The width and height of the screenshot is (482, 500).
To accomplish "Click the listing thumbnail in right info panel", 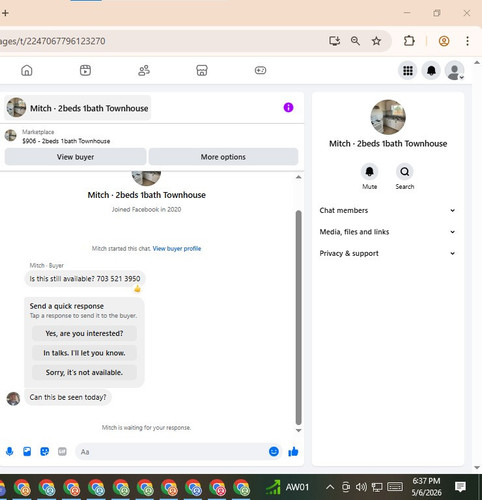I will [388, 117].
